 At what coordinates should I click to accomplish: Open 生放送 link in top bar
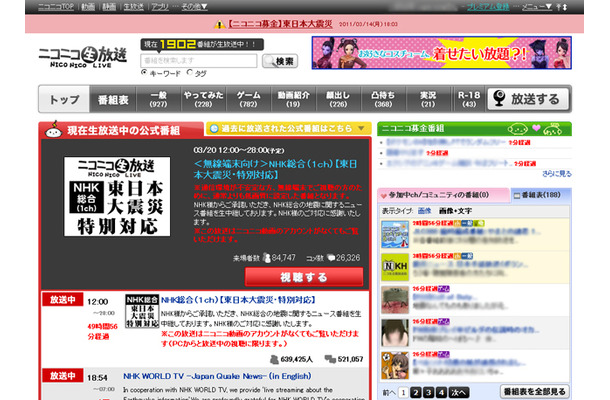tap(134, 7)
